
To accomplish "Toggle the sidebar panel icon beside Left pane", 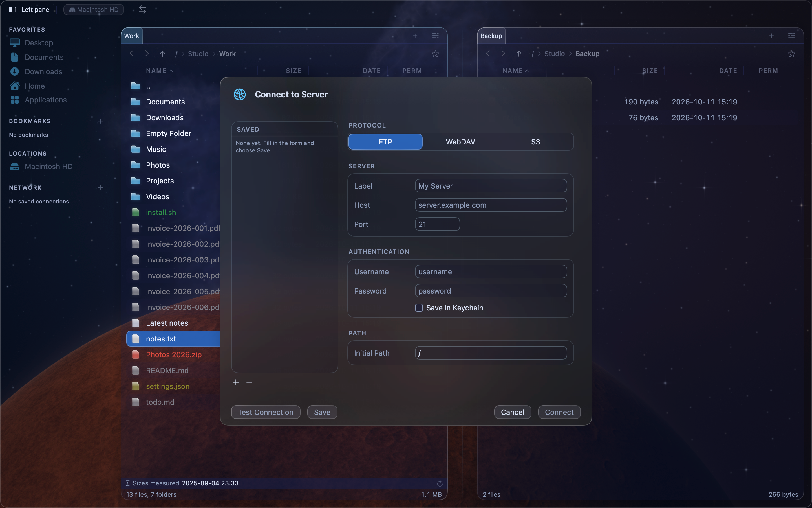I will pos(12,9).
